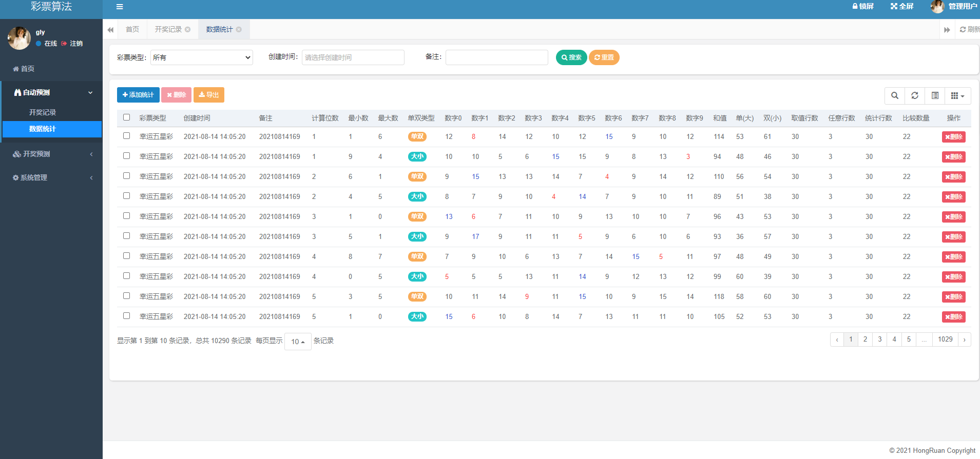
Task: Open the columns grid dropdown
Action: click(957, 96)
